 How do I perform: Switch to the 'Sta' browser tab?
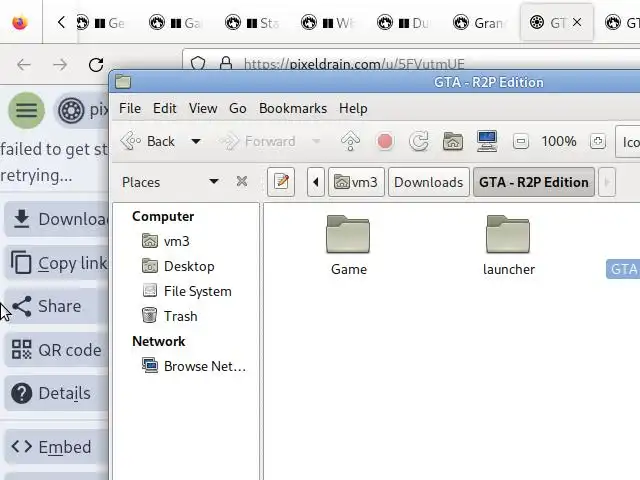(253, 23)
